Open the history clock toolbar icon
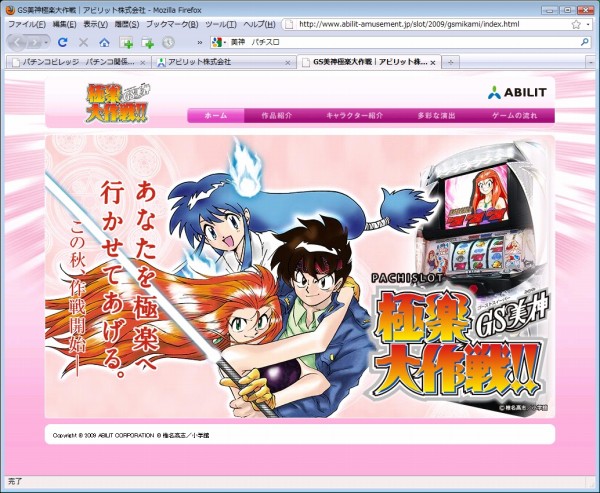The width and height of the screenshot is (600, 493). pyautogui.click(x=168, y=42)
